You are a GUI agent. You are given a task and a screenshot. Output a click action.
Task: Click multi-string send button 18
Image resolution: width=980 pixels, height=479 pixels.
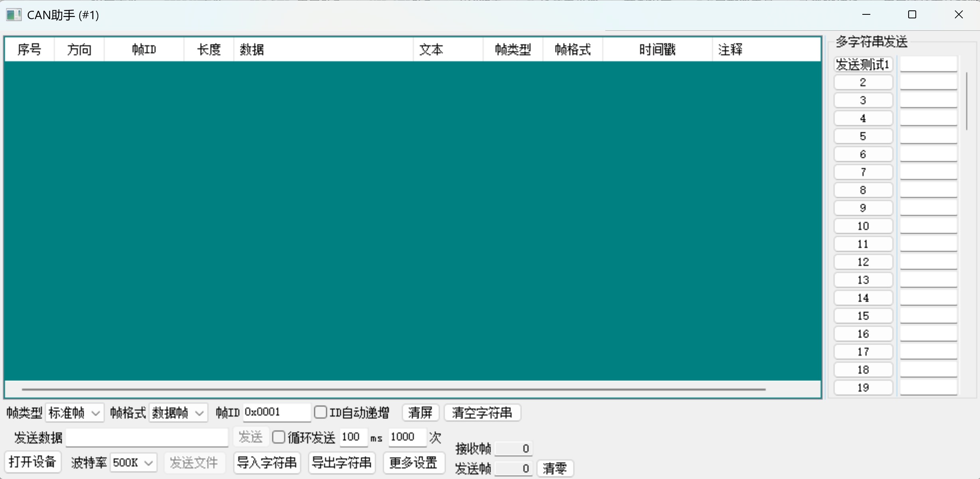point(863,370)
